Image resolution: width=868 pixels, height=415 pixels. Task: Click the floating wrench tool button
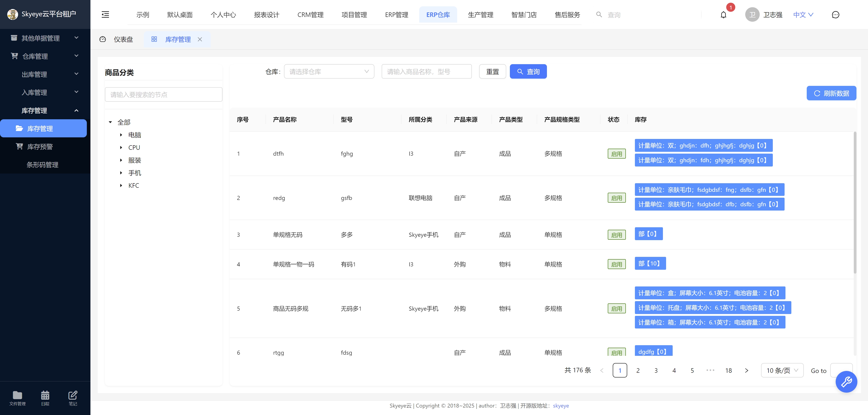846,382
